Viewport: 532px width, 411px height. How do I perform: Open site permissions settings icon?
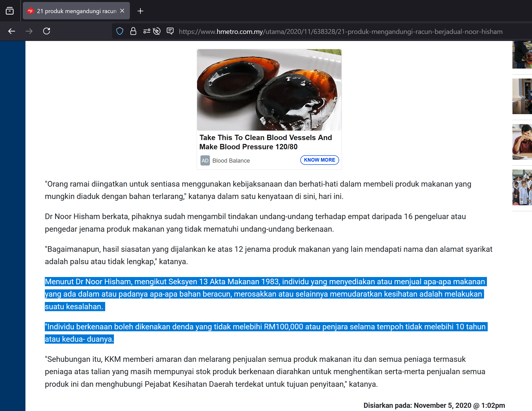pos(147,31)
